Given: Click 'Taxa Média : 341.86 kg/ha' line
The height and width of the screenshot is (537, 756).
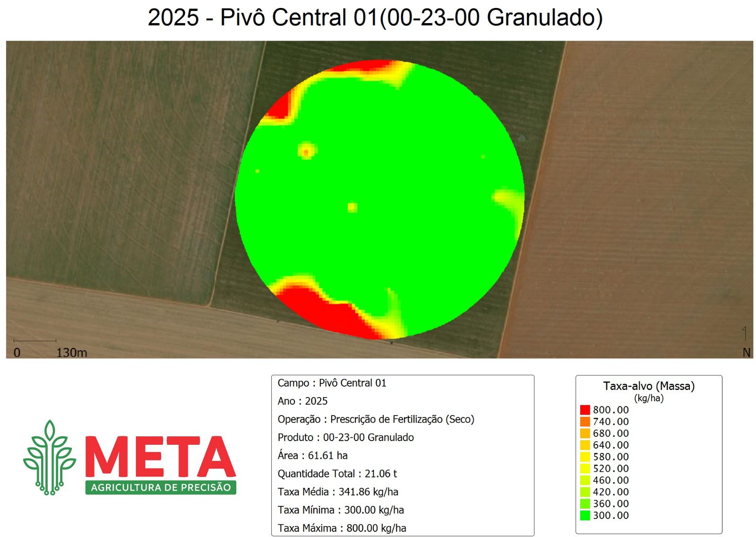Looking at the screenshot, I should pyautogui.click(x=338, y=492).
